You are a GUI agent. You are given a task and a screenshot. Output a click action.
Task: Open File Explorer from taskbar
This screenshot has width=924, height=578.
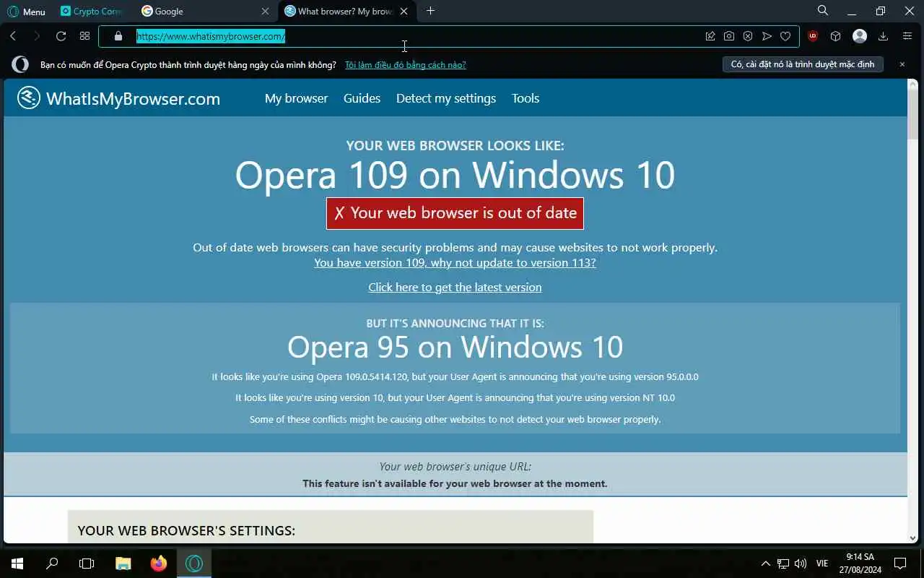point(123,564)
